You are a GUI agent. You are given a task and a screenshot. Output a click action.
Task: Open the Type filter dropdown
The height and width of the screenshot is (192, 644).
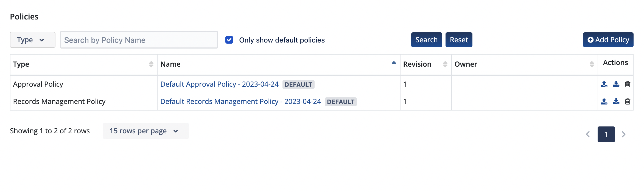33,40
